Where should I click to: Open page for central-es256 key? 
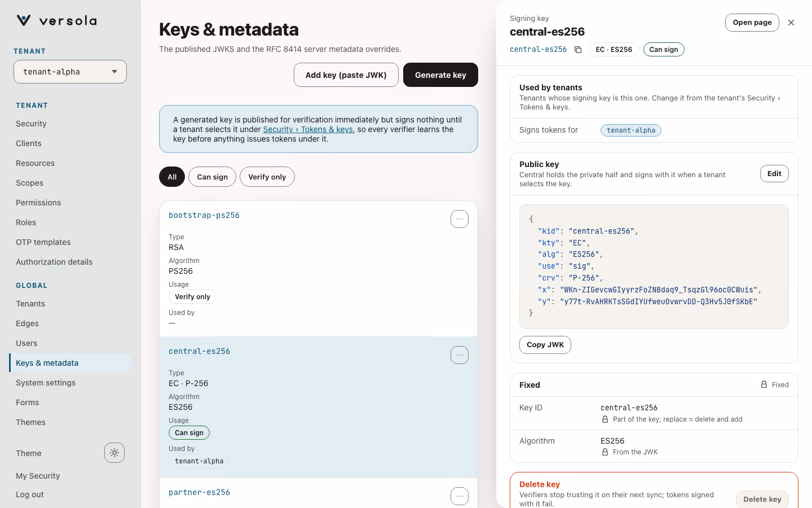pyautogui.click(x=752, y=23)
